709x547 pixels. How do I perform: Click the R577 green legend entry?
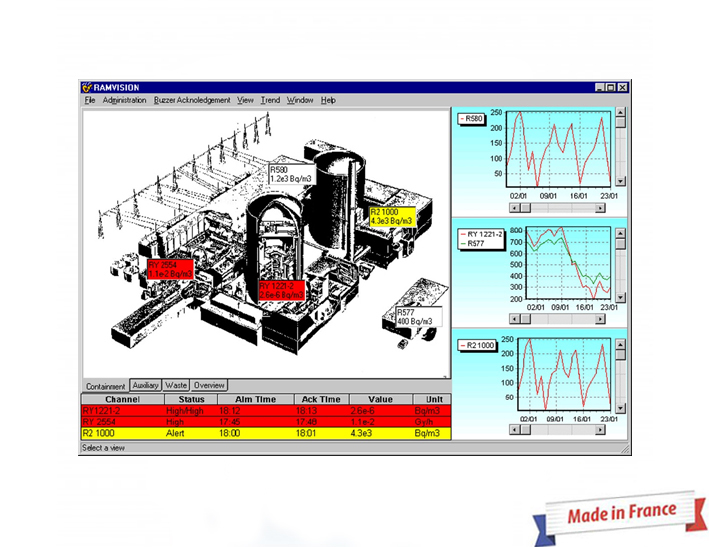pos(477,241)
